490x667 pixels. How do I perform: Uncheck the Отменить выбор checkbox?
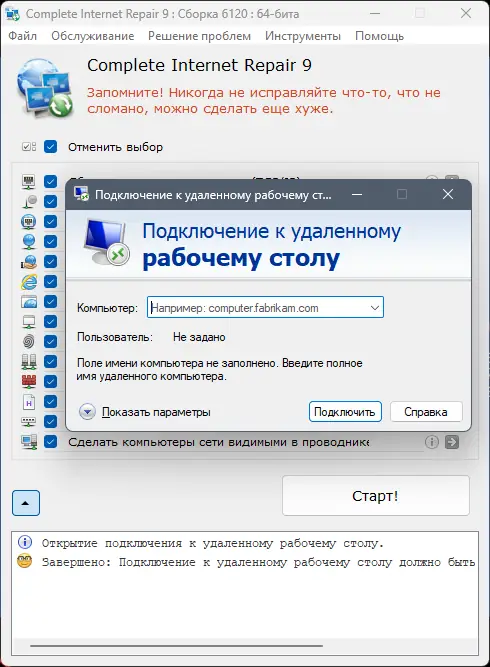click(51, 147)
